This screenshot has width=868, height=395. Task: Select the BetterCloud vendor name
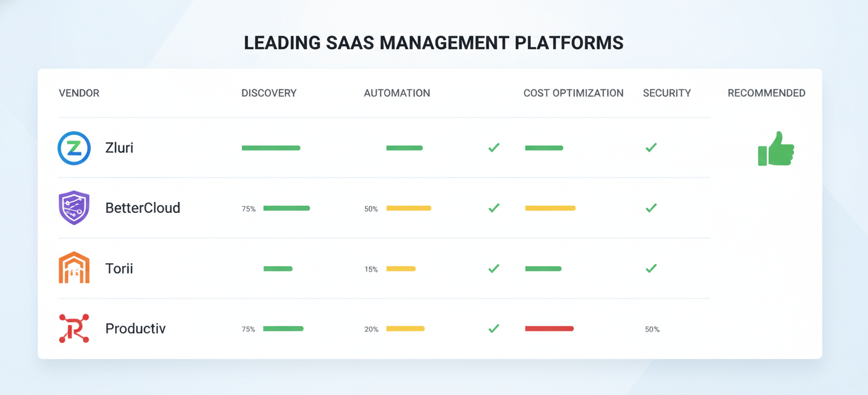pos(143,208)
